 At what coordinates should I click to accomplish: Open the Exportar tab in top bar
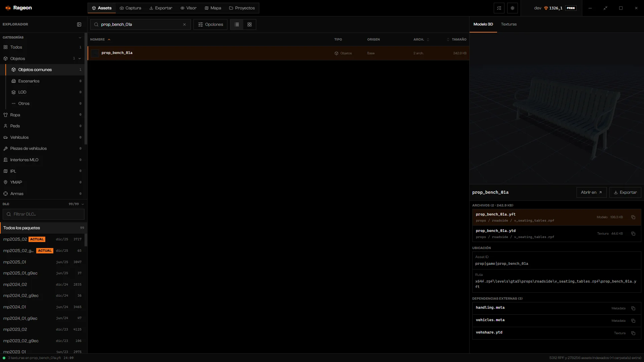click(x=161, y=8)
